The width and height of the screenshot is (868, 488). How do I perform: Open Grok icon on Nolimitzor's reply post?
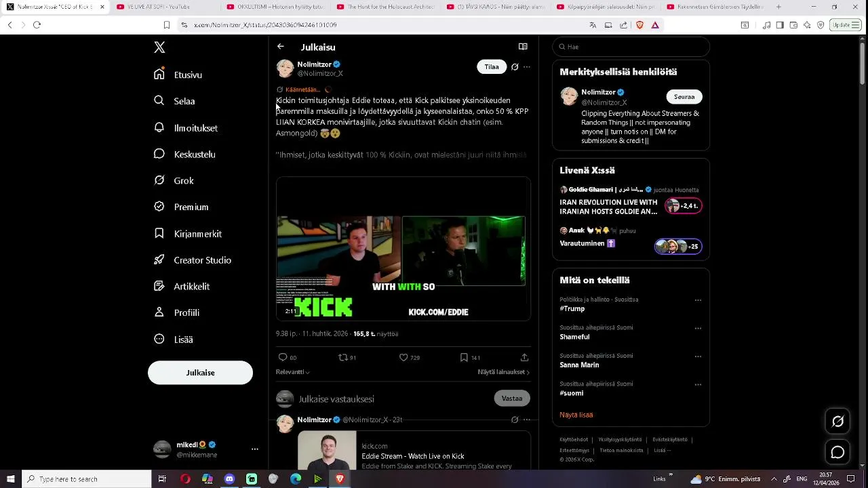click(x=515, y=420)
